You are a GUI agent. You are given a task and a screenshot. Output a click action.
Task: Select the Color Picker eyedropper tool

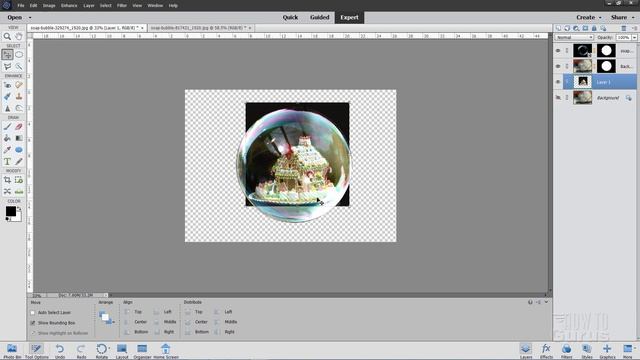(7, 150)
